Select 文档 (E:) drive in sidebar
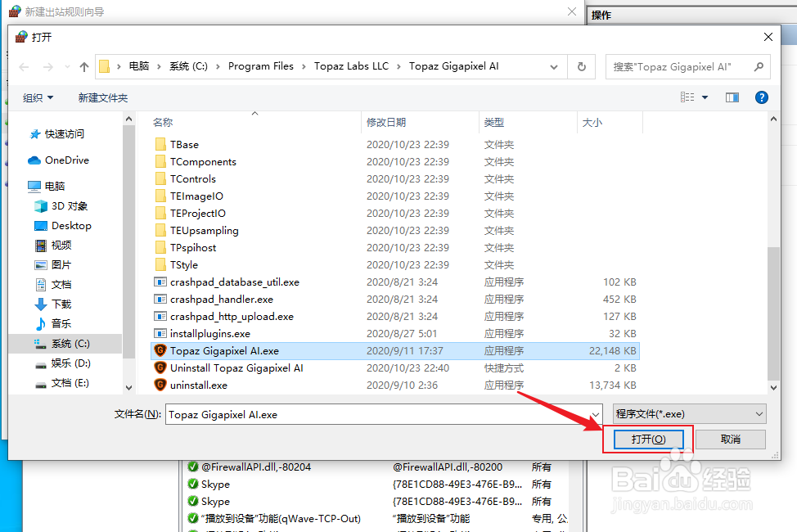 click(x=62, y=383)
